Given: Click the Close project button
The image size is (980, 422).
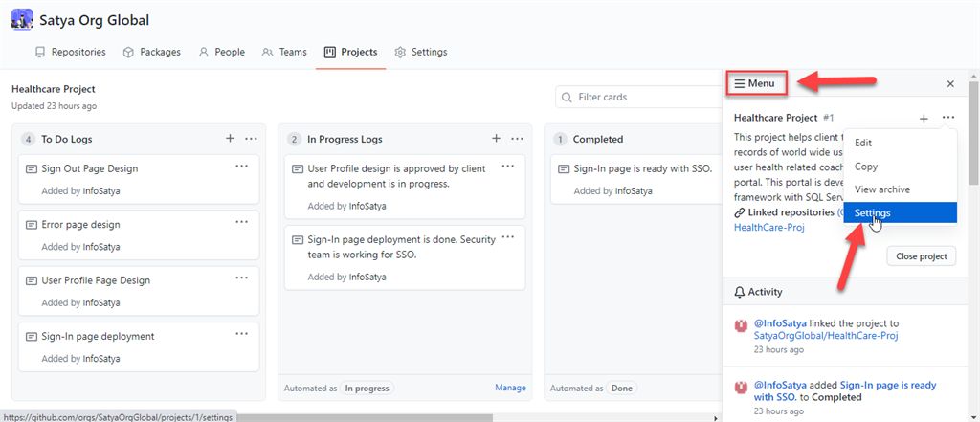Looking at the screenshot, I should click(x=922, y=256).
